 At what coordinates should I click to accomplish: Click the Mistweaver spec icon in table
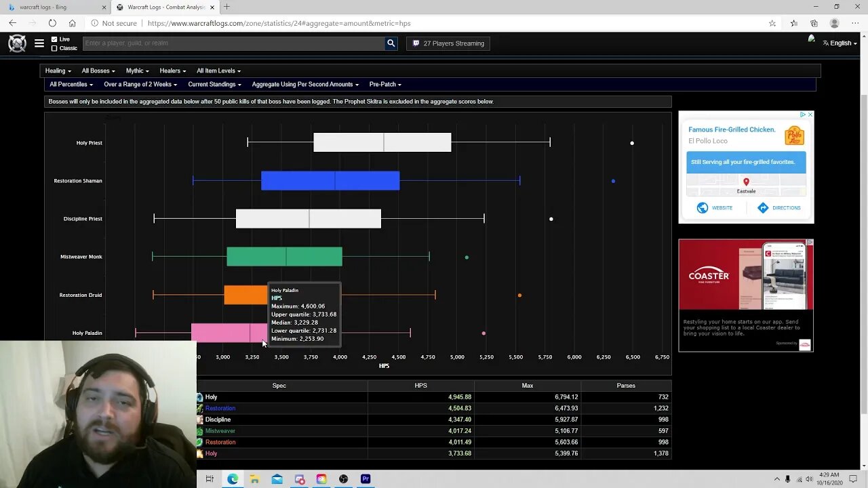pyautogui.click(x=199, y=431)
